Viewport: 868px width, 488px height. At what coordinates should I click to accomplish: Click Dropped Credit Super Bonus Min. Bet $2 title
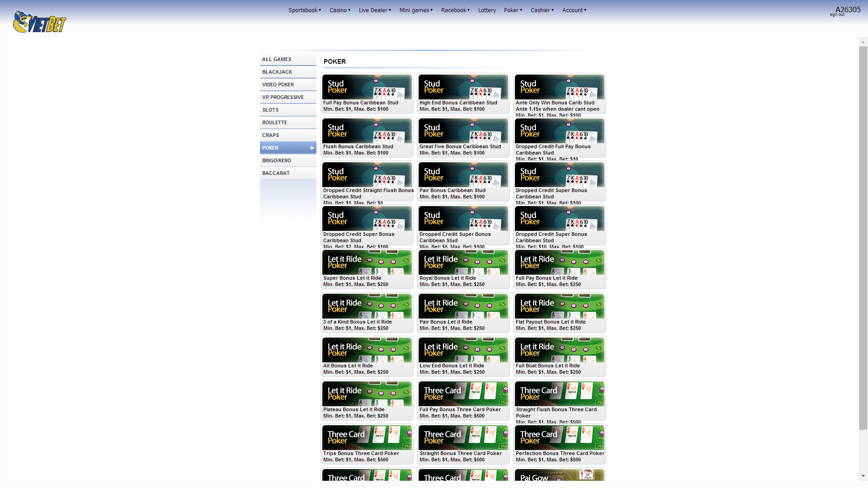(359, 237)
